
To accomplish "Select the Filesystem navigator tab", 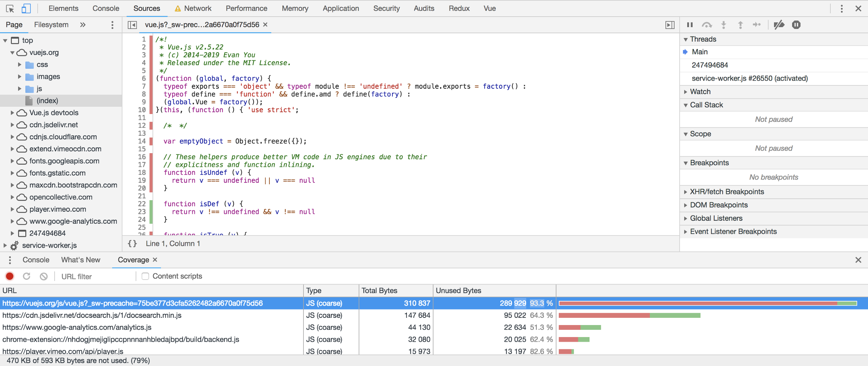I will click(x=51, y=25).
